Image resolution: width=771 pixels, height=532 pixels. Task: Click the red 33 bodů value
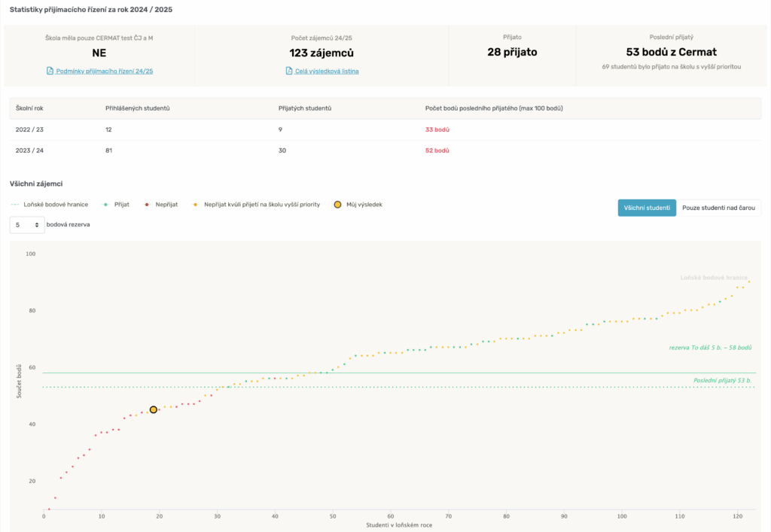[x=437, y=129]
